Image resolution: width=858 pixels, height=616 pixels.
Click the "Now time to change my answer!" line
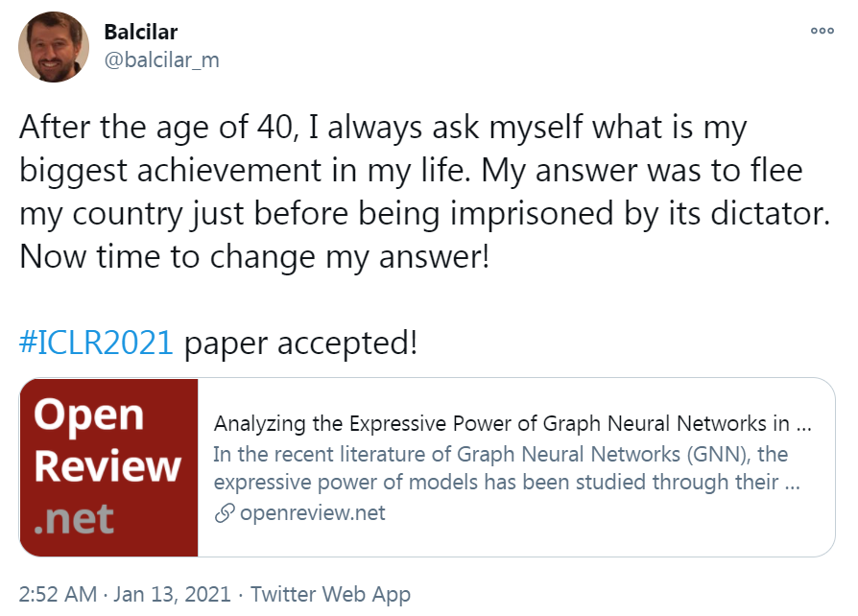(254, 256)
